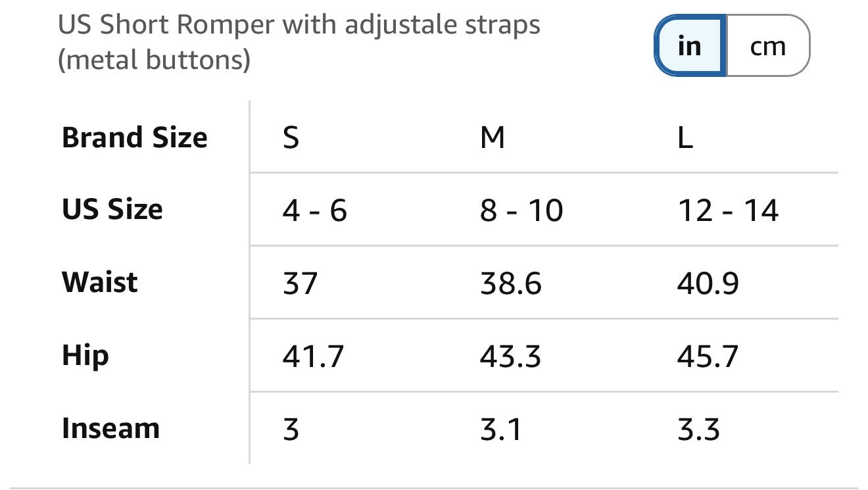Click the 41.7 hip measurement

click(x=313, y=356)
